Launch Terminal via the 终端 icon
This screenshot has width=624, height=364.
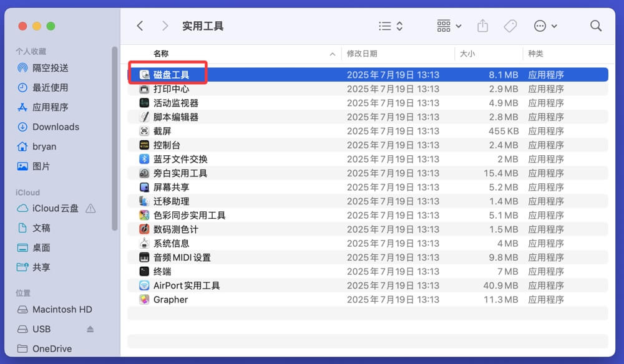(143, 271)
